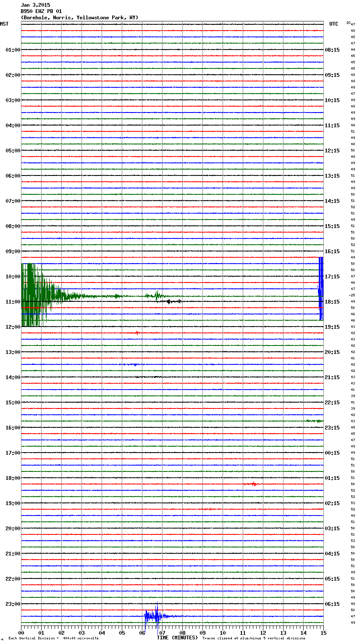Screen dimensions: 357x644
Task: Click the 15:00 MST row label
Action: [x=13, y=403]
